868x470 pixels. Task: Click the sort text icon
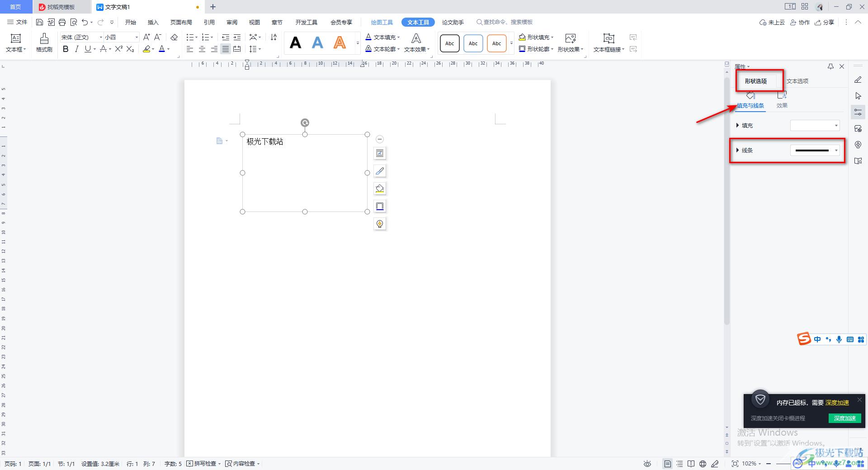coord(274,37)
